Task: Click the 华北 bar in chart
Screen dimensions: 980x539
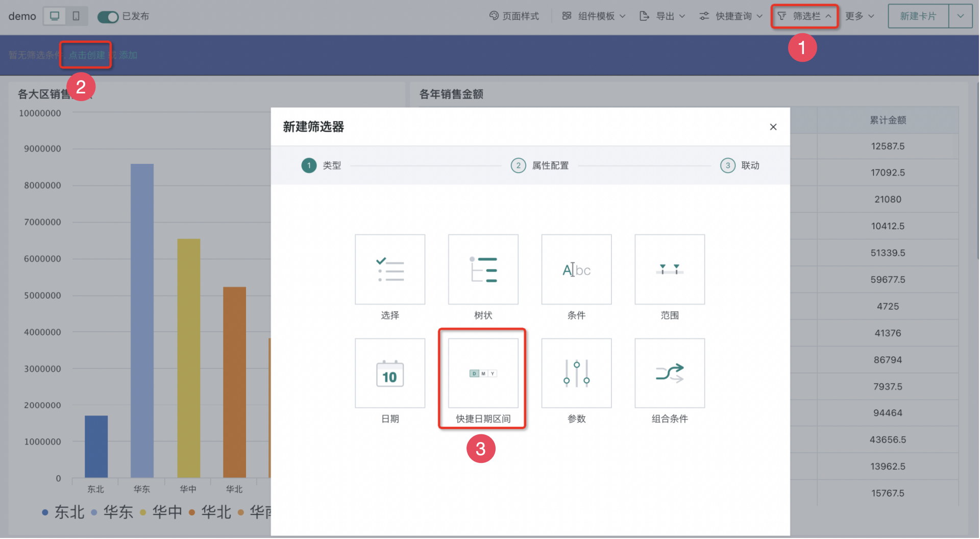Action: (234, 382)
